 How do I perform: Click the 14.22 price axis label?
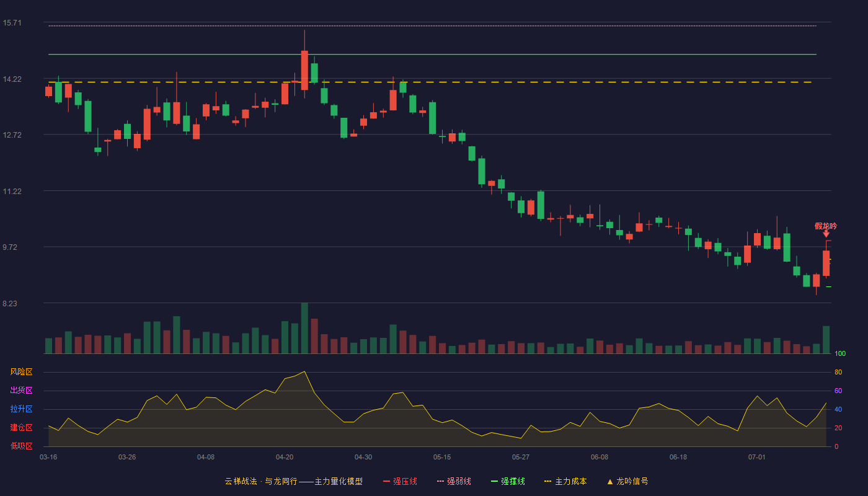click(12, 79)
